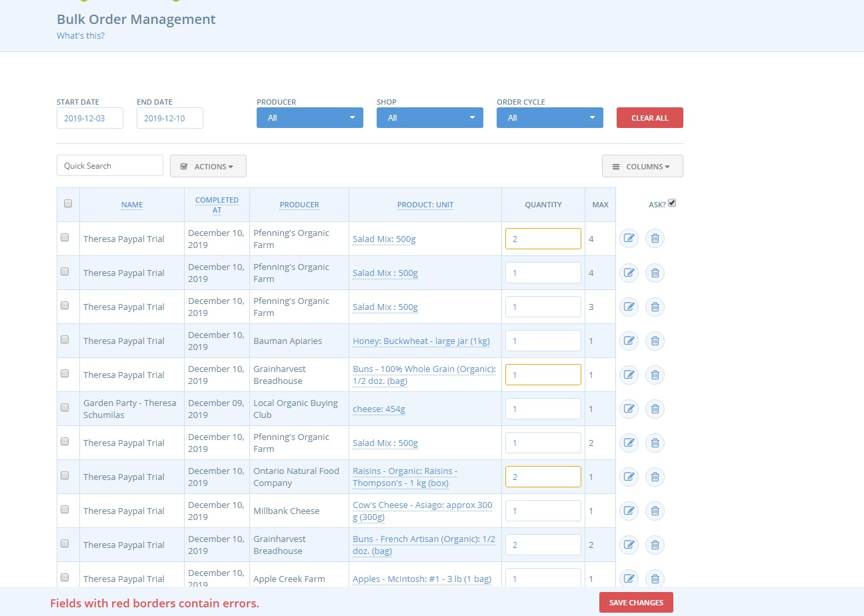
Task: Open the Columns menu
Action: [x=642, y=166]
